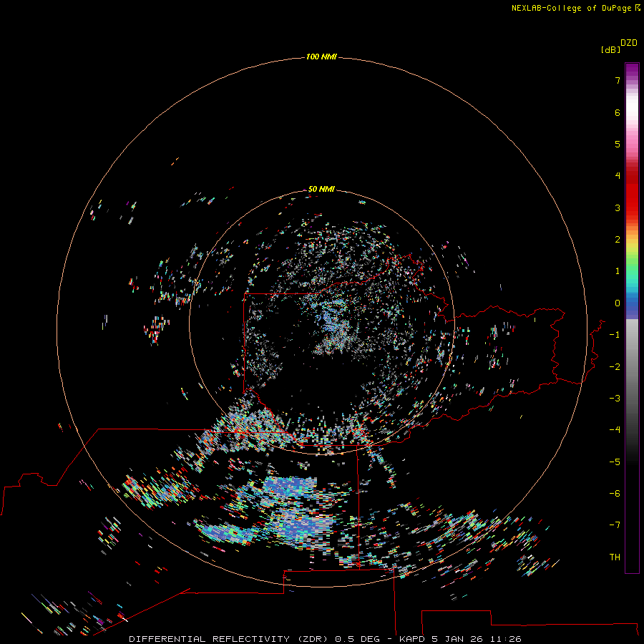Click the -2 dB value on the color scale
644x644 pixels.
click(615, 367)
